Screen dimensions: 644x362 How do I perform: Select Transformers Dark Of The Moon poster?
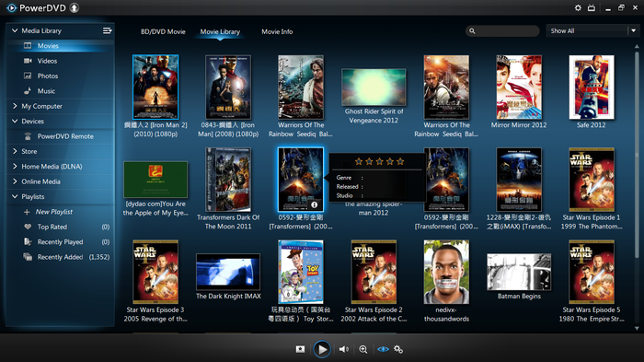click(228, 180)
